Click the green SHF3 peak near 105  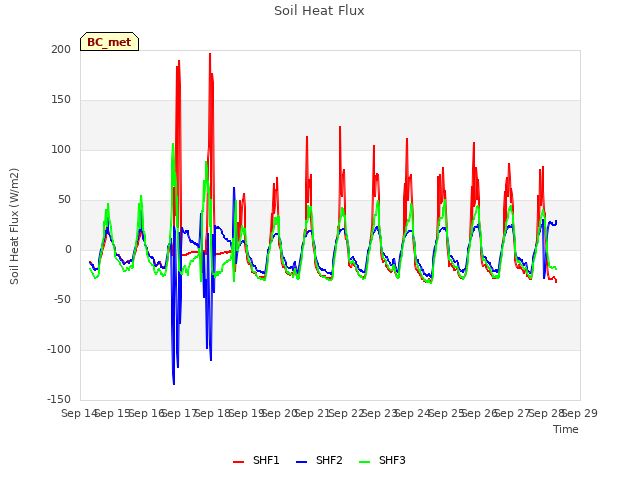click(x=173, y=144)
